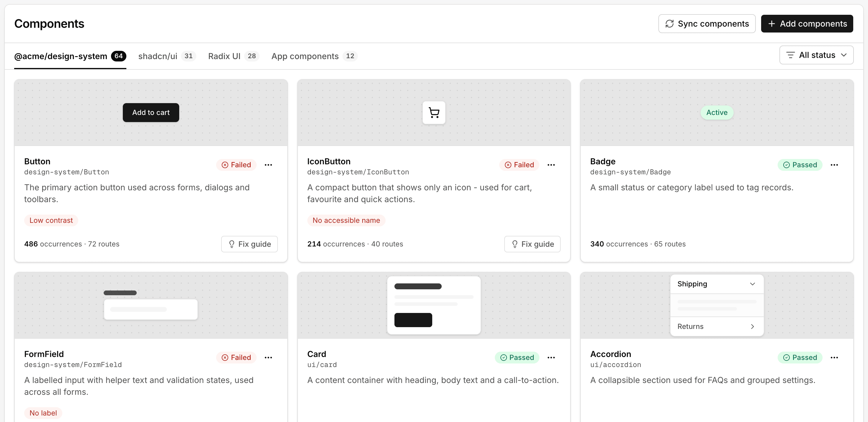Switch to the @acme/design-system tab
The width and height of the screenshot is (868, 422).
pyautogui.click(x=70, y=56)
